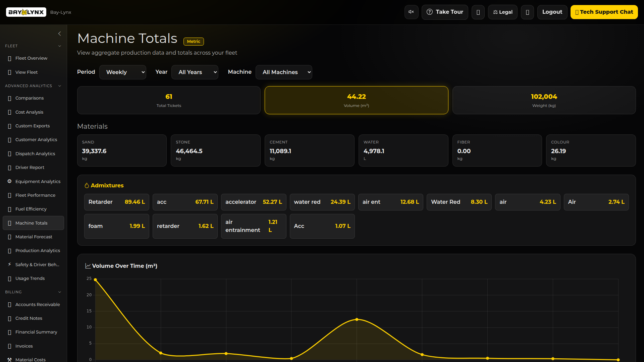Click the Bay-Lynx logo
This screenshot has width=644, height=362.
pyautogui.click(x=26, y=12)
